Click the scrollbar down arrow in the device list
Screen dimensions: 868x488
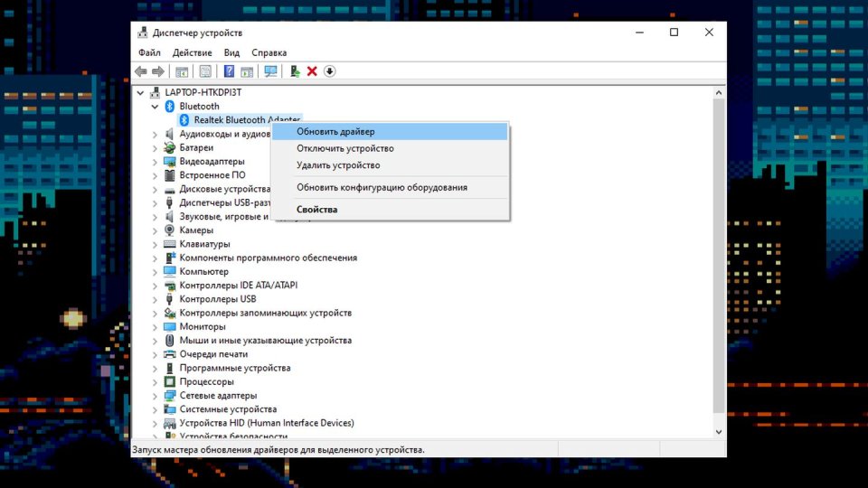pyautogui.click(x=719, y=432)
